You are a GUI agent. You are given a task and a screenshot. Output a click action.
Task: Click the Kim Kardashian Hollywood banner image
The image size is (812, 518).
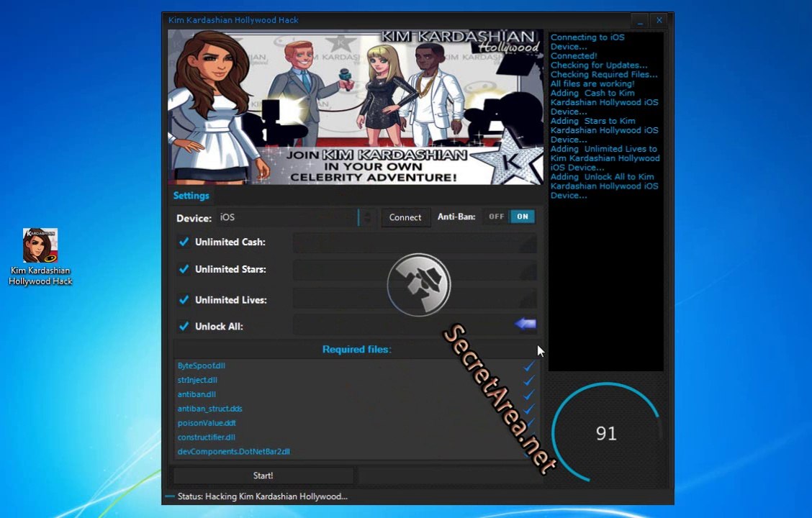pos(356,107)
